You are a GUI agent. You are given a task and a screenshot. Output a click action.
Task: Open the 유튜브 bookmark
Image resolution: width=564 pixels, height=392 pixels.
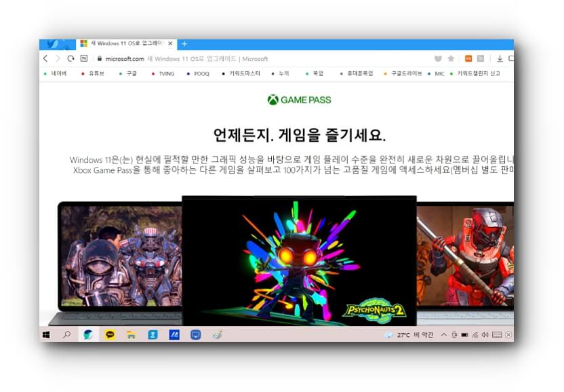pos(93,73)
